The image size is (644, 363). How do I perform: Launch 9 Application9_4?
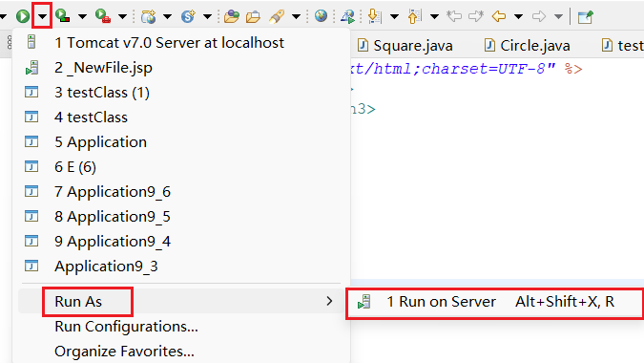pyautogui.click(x=181, y=242)
